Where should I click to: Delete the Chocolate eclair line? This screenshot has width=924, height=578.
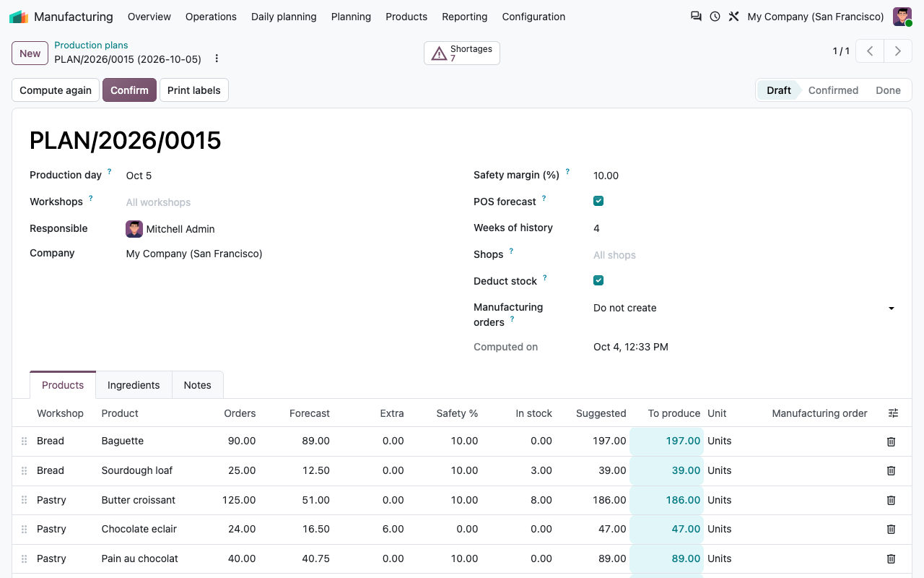891,529
